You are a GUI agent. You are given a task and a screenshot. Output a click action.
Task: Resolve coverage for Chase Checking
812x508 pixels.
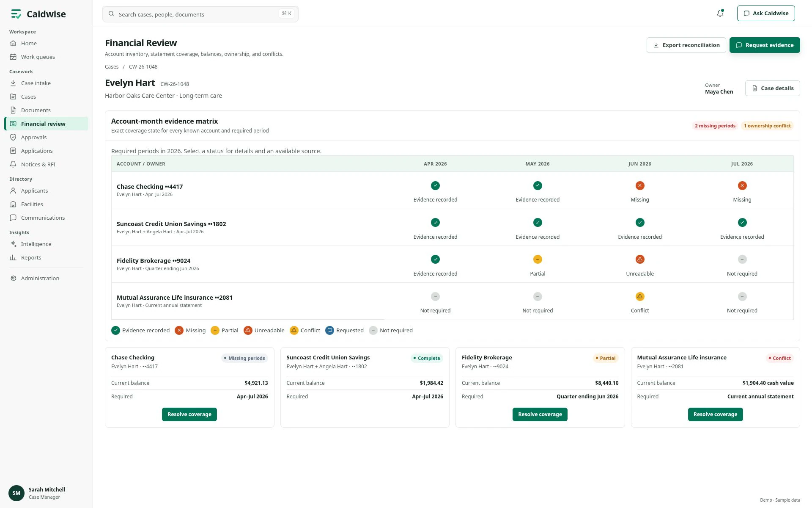[x=189, y=414]
